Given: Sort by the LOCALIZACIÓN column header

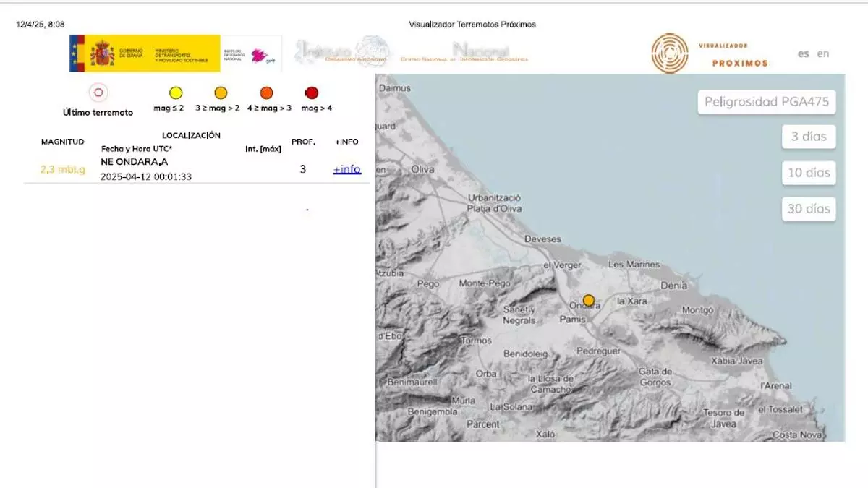Looking at the screenshot, I should [191, 135].
